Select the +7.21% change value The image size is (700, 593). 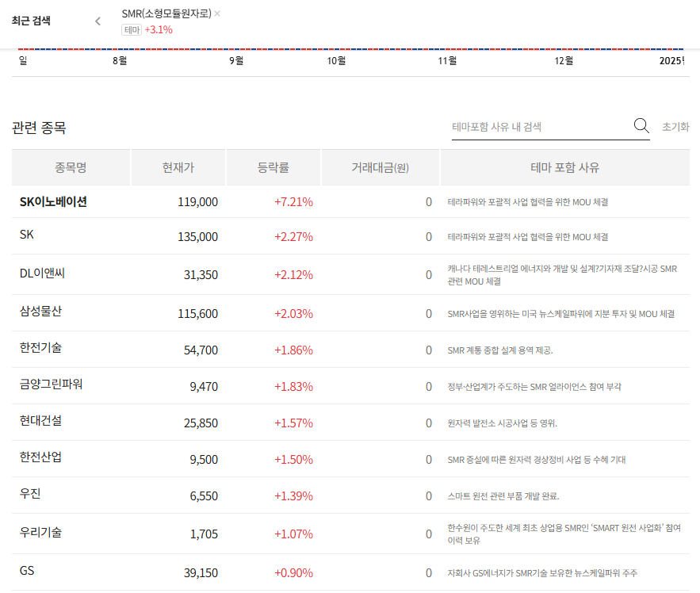tap(293, 202)
